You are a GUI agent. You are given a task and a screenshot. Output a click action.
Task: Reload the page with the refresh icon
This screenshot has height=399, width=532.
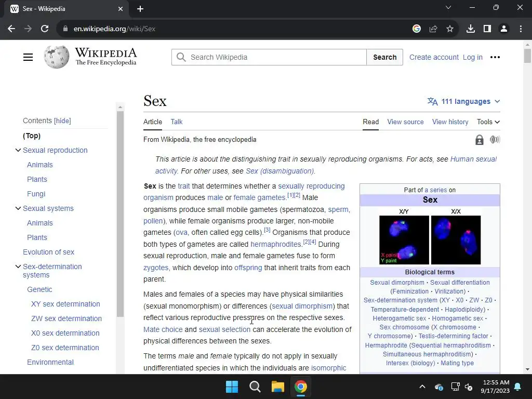point(45,29)
